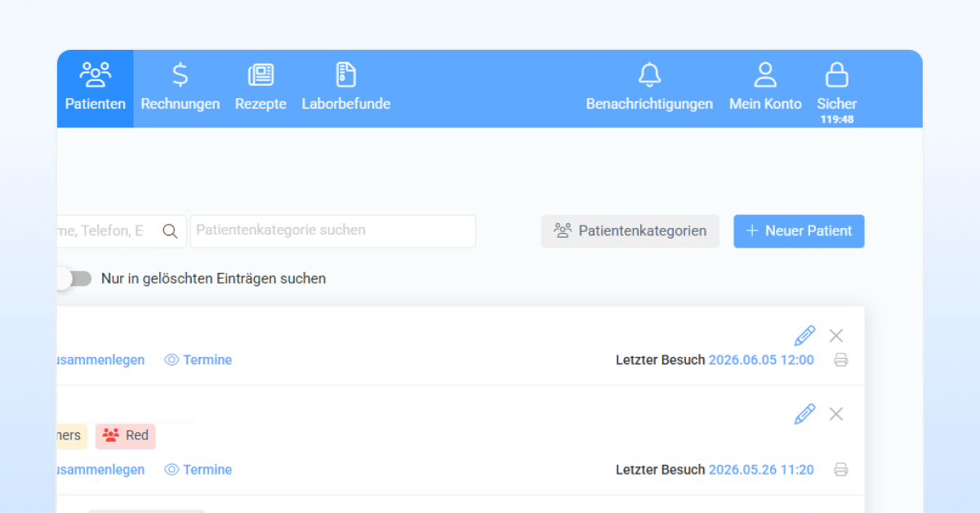Open Mein Konto menu
980x513 pixels.
tap(765, 88)
